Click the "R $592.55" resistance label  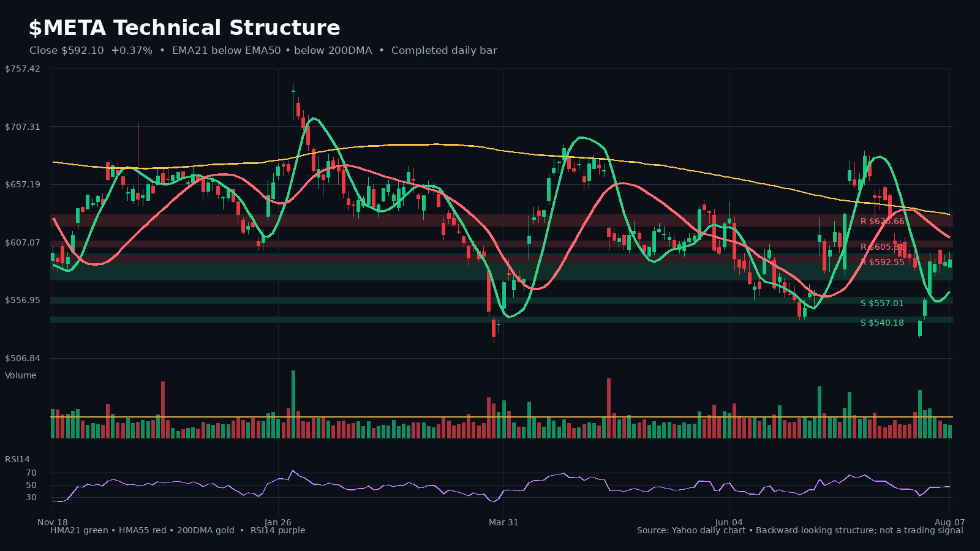[x=883, y=262]
